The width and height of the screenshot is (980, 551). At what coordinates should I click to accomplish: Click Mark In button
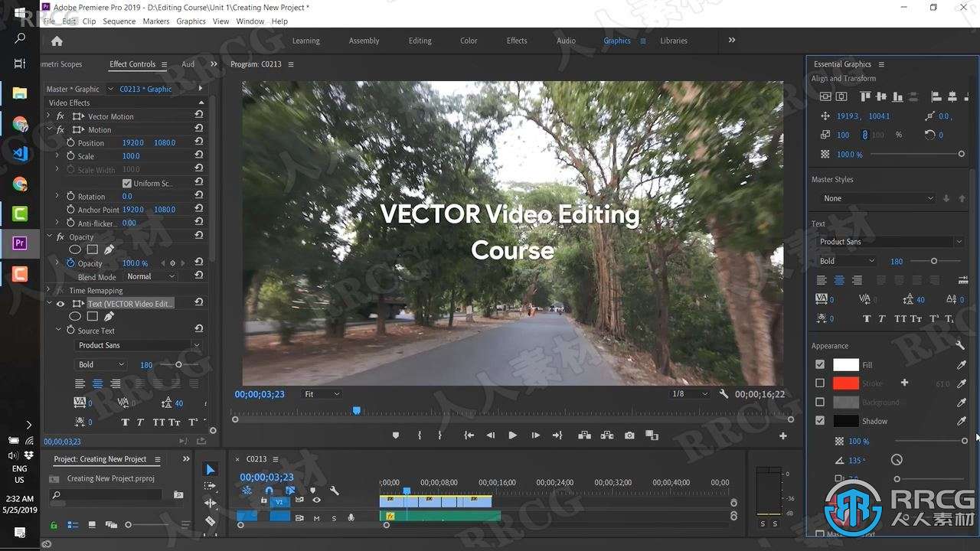tap(420, 435)
